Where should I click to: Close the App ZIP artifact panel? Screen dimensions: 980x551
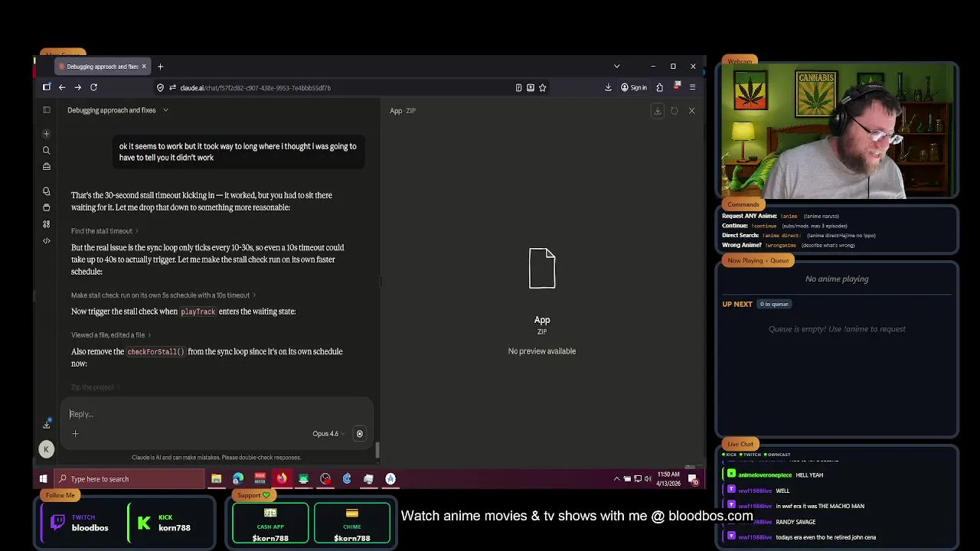[x=691, y=111]
